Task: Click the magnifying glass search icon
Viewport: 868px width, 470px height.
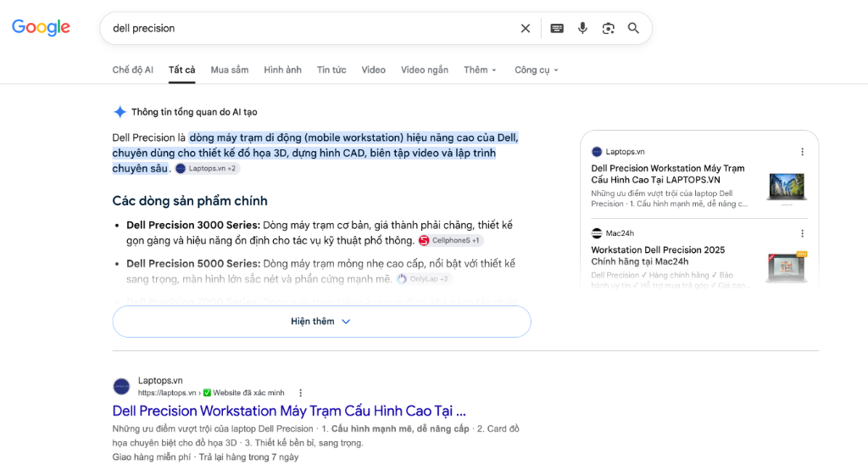Action: point(633,28)
